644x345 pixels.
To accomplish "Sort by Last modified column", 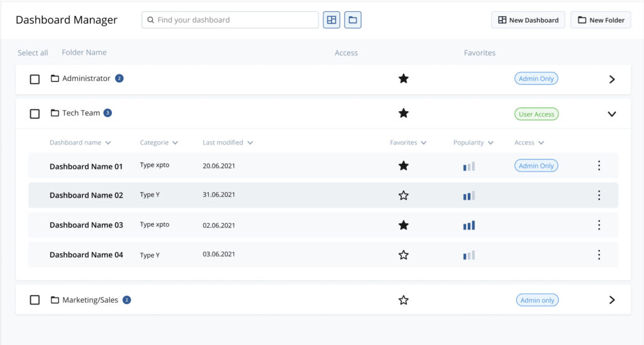I will (228, 143).
